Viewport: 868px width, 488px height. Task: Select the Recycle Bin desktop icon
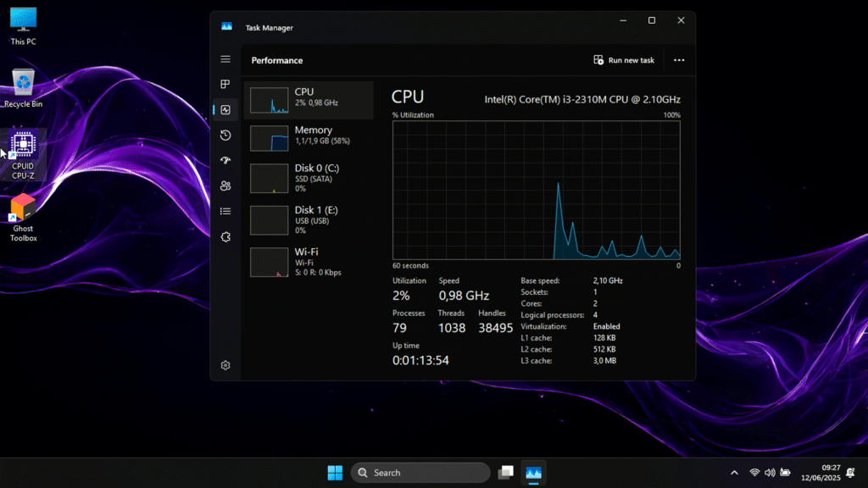[23, 88]
